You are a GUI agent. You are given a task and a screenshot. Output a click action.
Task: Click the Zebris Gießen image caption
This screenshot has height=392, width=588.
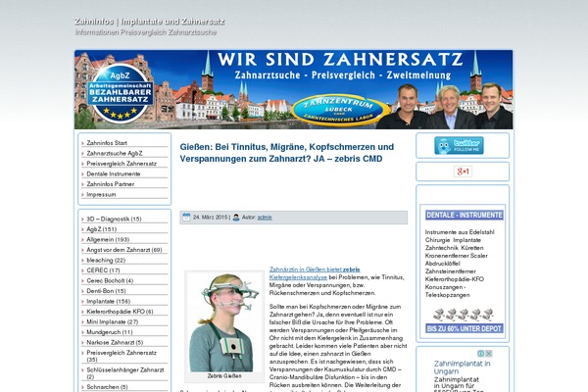tap(224, 376)
